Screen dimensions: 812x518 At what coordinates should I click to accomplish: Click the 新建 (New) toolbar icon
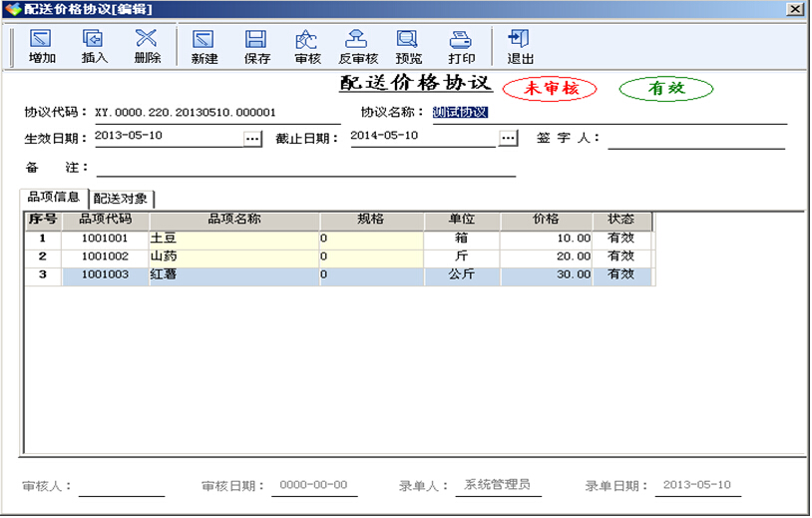[x=204, y=46]
